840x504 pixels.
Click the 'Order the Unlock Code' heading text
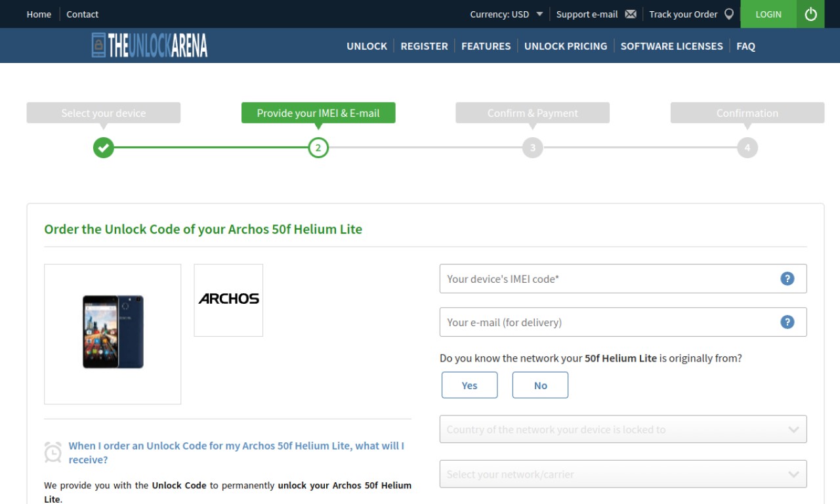click(203, 229)
